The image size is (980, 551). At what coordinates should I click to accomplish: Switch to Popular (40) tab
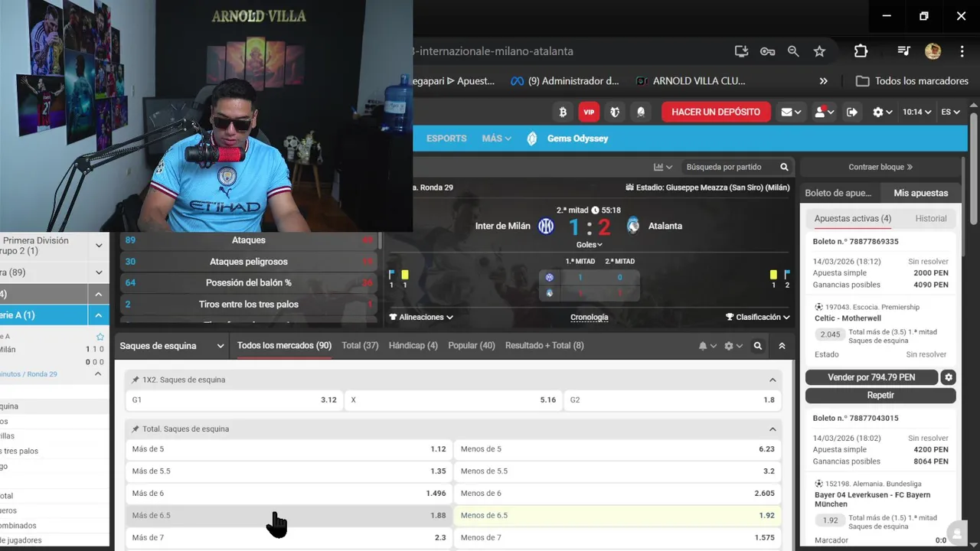(472, 346)
